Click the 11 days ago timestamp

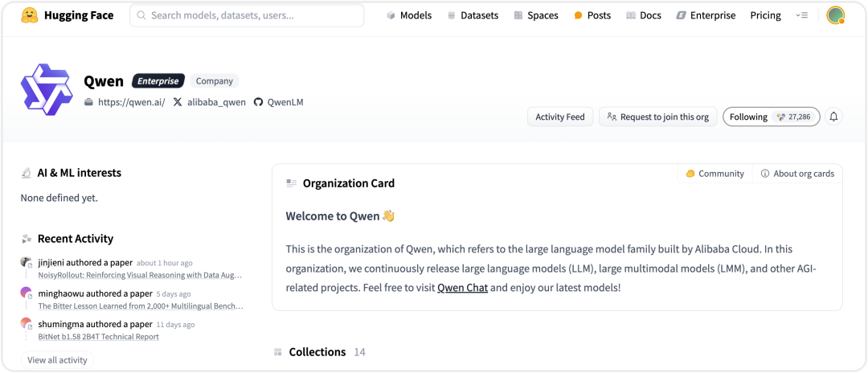point(175,325)
